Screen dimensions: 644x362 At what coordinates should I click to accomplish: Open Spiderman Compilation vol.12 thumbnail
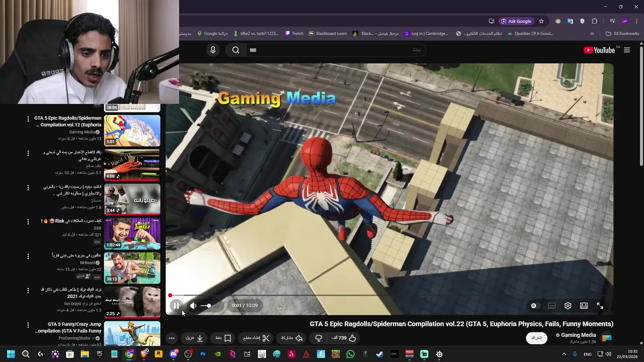click(x=132, y=130)
